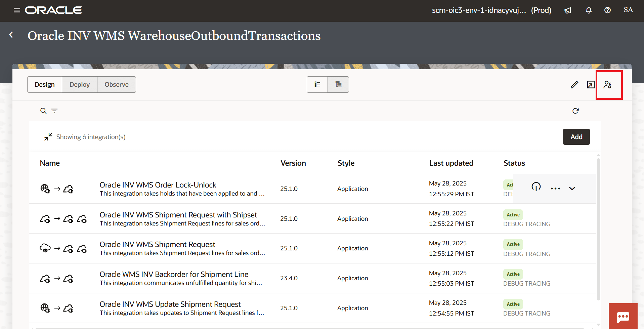Image resolution: width=644 pixels, height=329 pixels.
Task: Open help using the question mark icon
Action: click(x=607, y=10)
